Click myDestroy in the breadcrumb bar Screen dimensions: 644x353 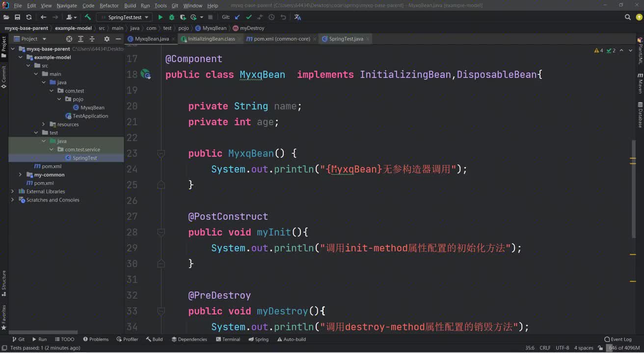tap(249, 28)
